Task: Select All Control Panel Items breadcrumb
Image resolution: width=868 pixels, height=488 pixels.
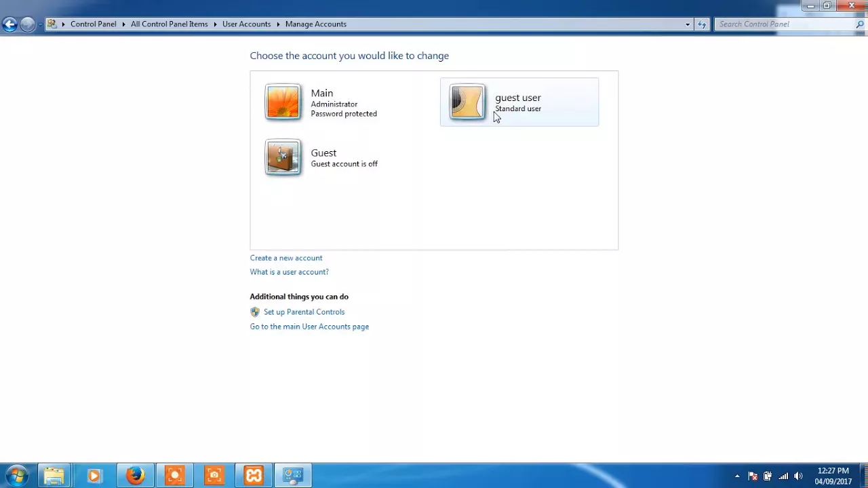Action: tap(170, 24)
